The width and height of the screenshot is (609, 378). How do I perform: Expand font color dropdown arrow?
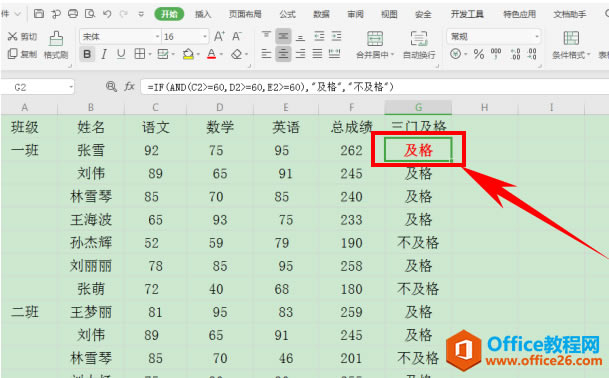click(x=221, y=54)
